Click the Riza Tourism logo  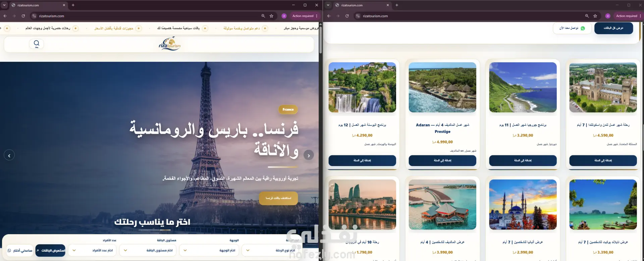click(x=170, y=44)
